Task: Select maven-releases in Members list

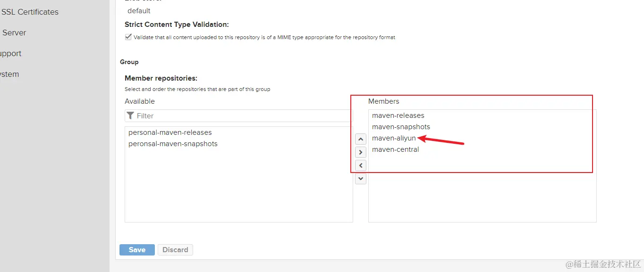Action: (x=398, y=115)
